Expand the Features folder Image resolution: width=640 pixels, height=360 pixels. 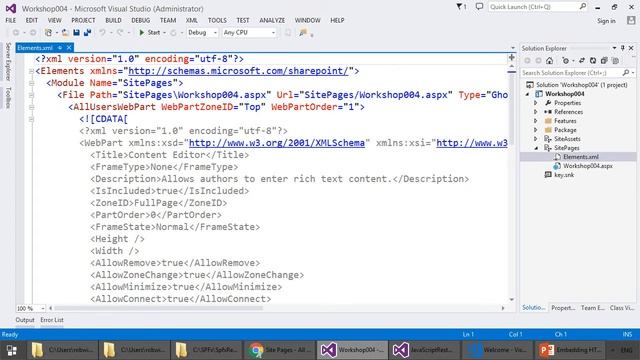pyautogui.click(x=536, y=121)
